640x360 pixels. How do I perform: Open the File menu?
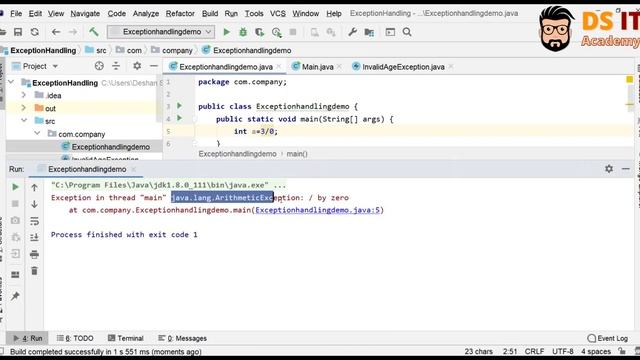tap(16, 13)
